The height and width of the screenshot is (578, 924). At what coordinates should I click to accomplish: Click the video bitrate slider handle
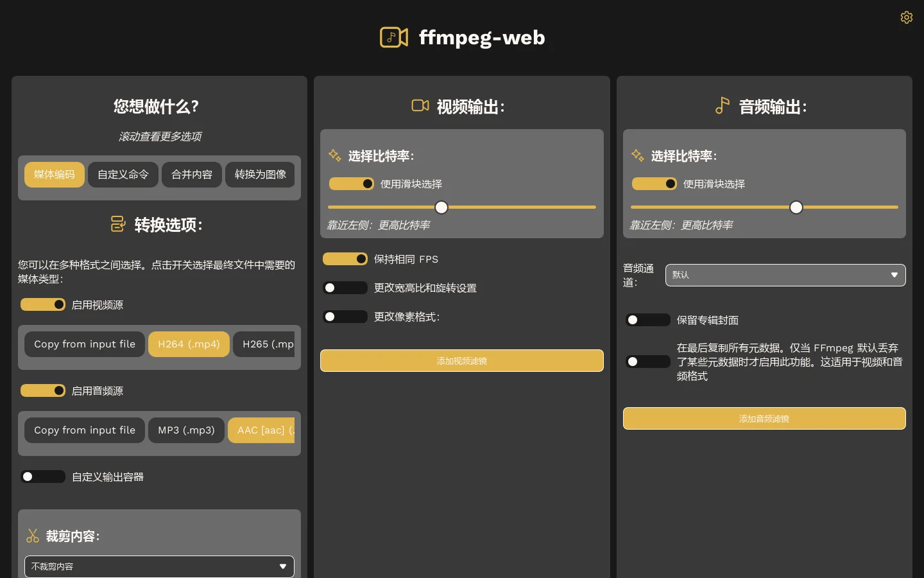tap(441, 207)
